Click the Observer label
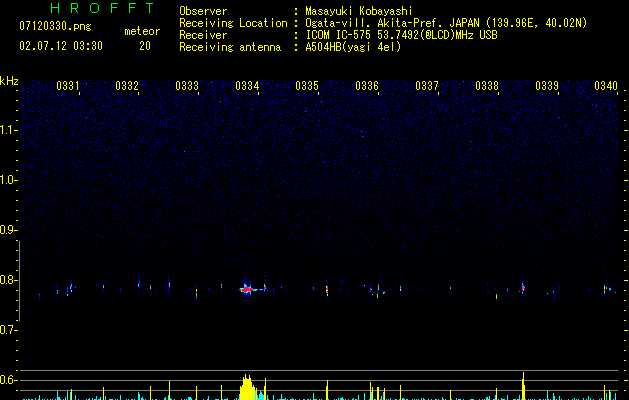Viewport: 629px width, 400px height. click(203, 11)
